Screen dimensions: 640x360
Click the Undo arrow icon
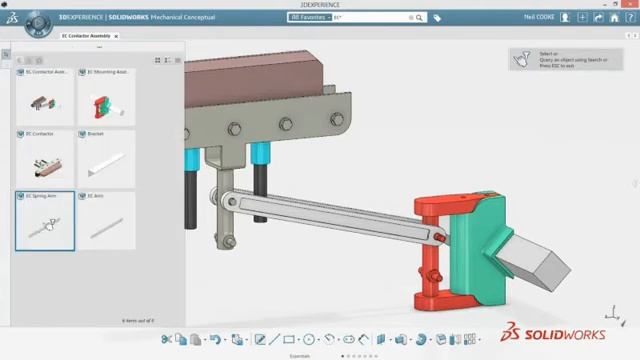coord(215,339)
